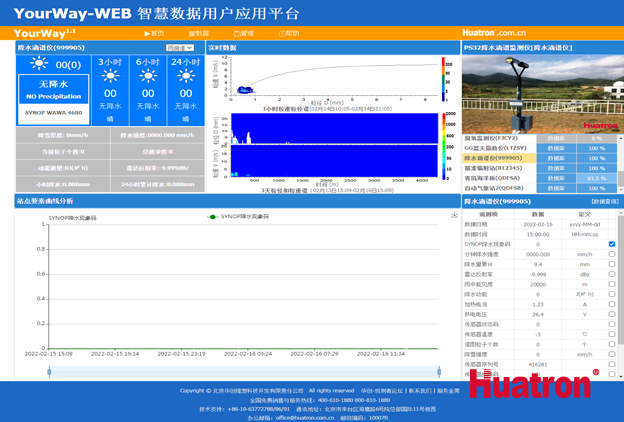The height and width of the screenshot is (422, 624).
Task: Click 数据库 button for 青岛海洋所(QDFSA)
Action: tap(557, 178)
